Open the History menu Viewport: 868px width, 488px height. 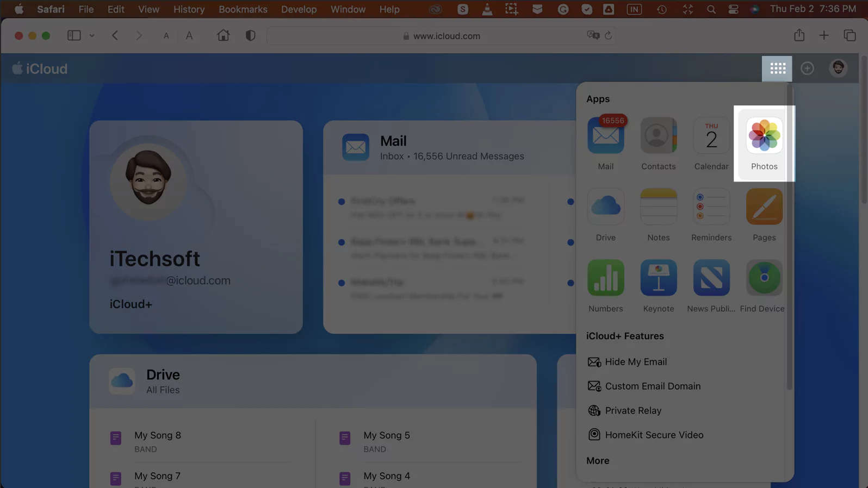pyautogui.click(x=189, y=9)
